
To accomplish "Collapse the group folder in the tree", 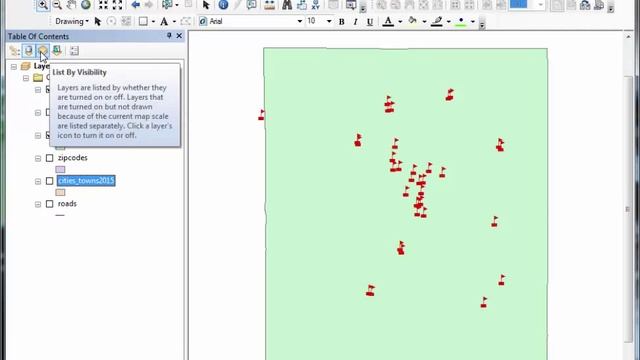I will click(x=26, y=78).
